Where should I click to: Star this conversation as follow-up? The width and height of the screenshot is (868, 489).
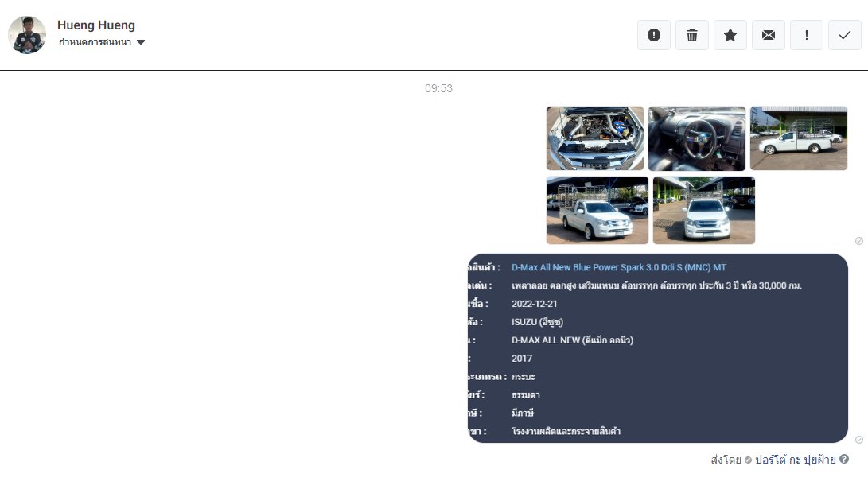click(x=730, y=36)
